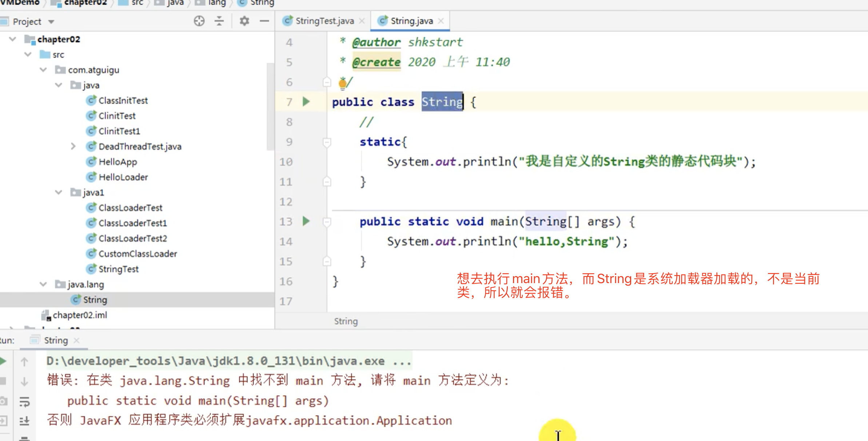Collapse the java1 package node
The height and width of the screenshot is (441, 868).
(58, 192)
